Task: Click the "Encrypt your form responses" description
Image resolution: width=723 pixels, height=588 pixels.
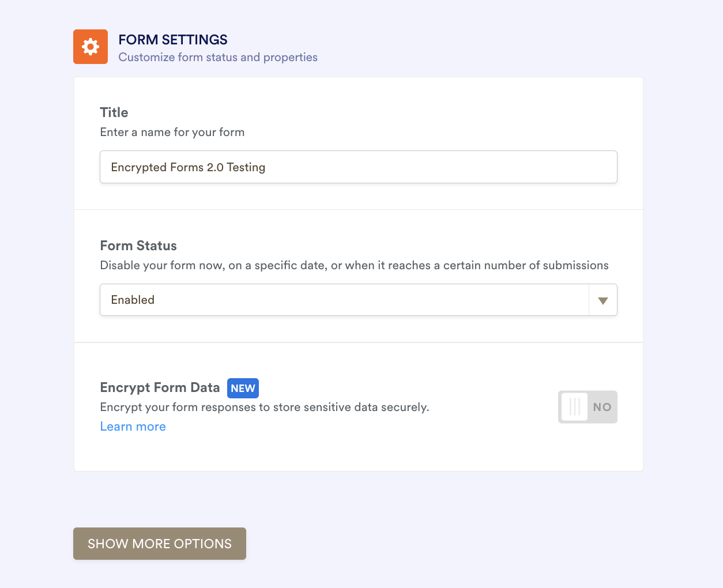Action: click(x=265, y=407)
